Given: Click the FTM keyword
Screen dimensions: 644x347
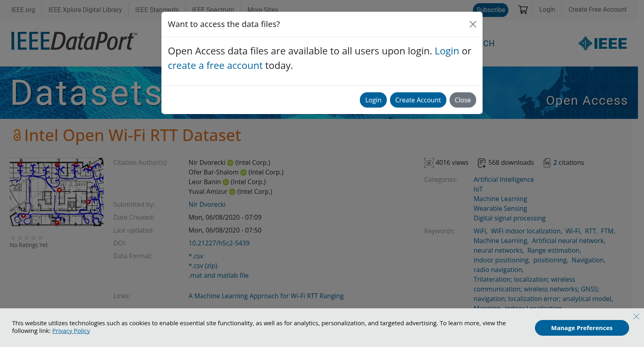Looking at the screenshot, I should [607, 231].
